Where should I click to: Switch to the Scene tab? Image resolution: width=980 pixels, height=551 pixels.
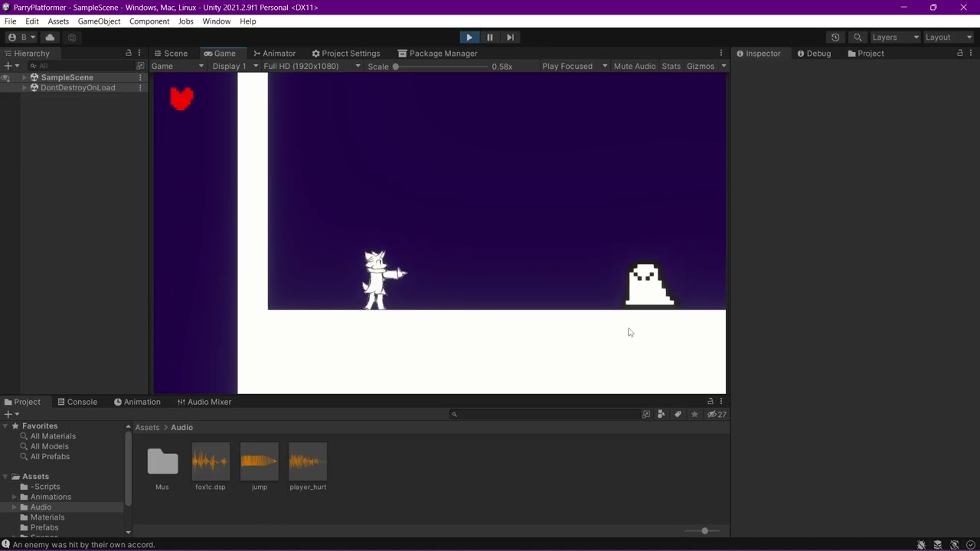click(x=170, y=54)
